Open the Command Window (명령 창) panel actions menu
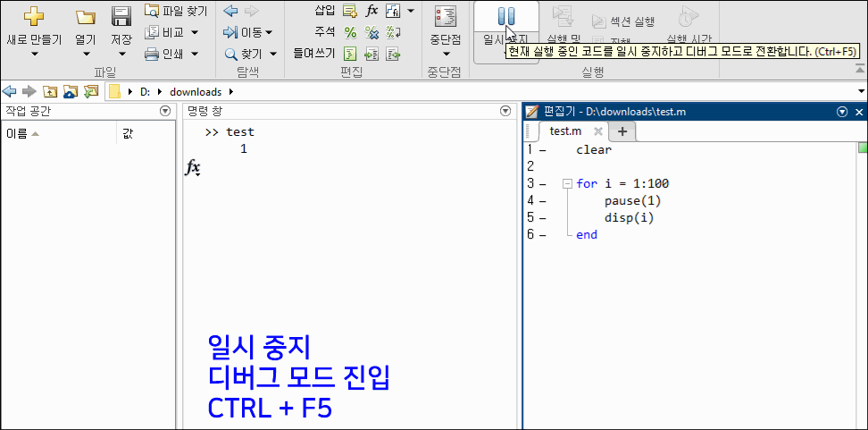This screenshot has height=430, width=868. coord(505,112)
